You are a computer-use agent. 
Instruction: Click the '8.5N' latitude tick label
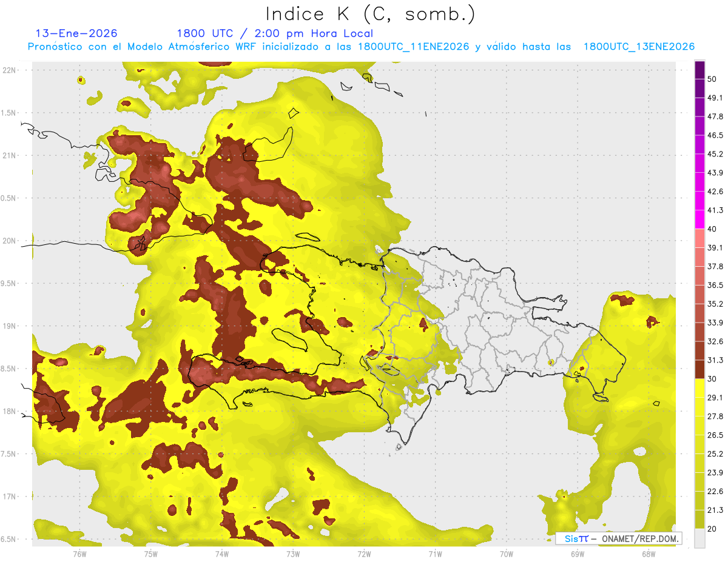tap(9, 369)
